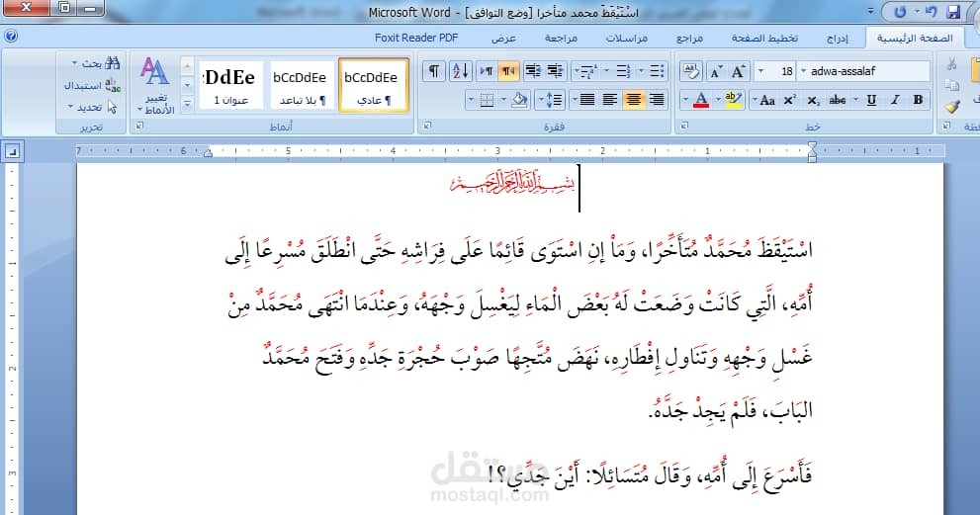Open the Change Styles (تغيير الأنماط) menu
Viewport: 980px width, 515px height.
click(155, 86)
